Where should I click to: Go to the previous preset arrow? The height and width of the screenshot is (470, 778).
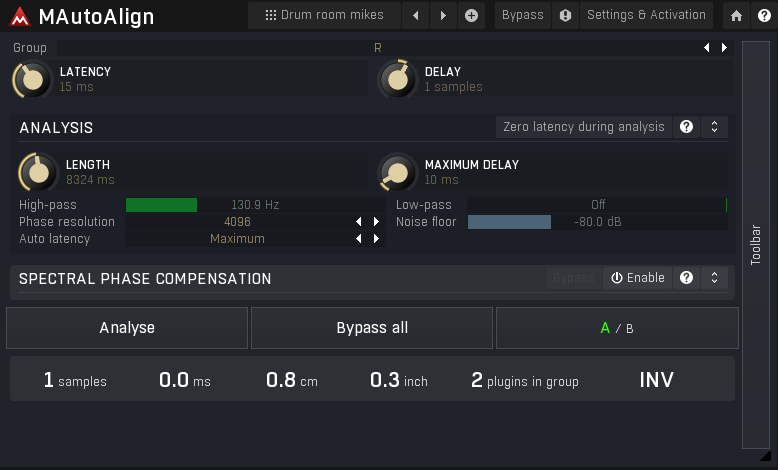point(416,15)
